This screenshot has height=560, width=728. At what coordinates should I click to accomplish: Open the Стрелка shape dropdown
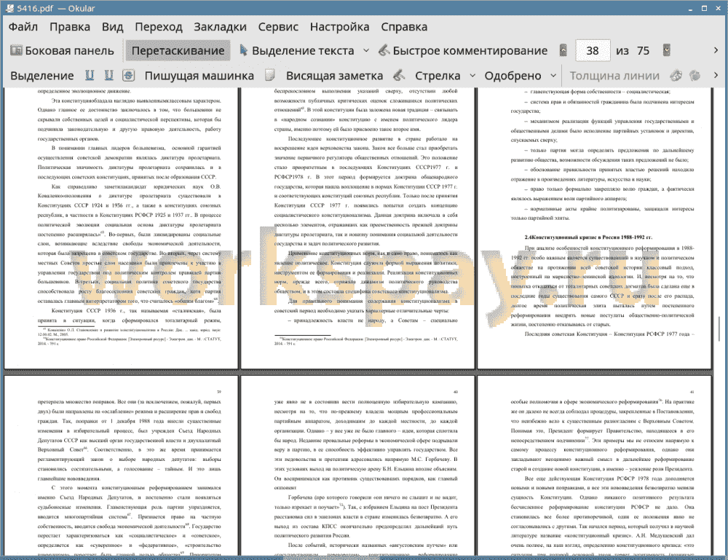tap(472, 76)
